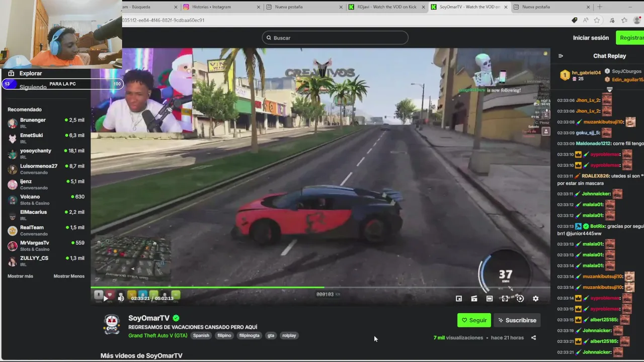Open MrVargasTv recommended channel
Viewport: 644px width, 362px height.
pos(46,246)
